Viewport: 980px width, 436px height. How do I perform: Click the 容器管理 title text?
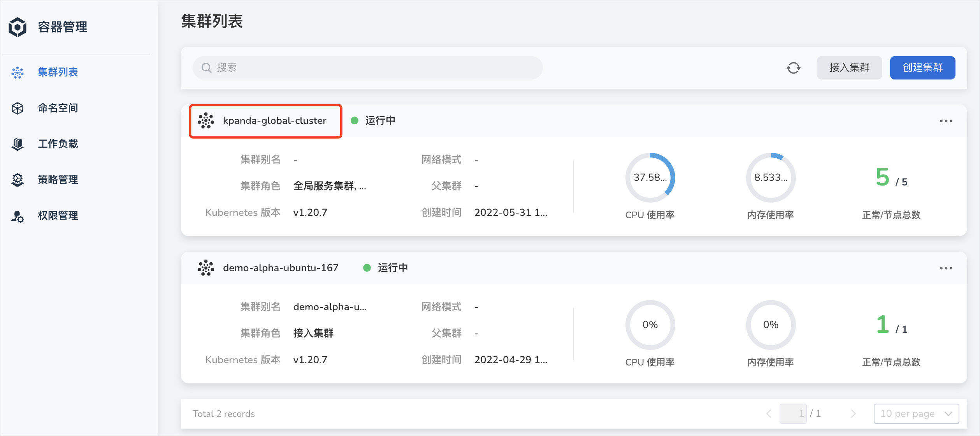coord(63,27)
